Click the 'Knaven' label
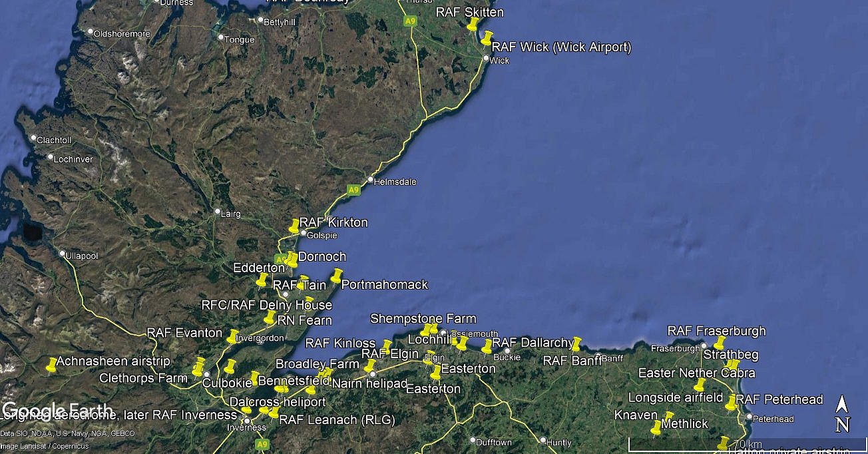This screenshot has width=868, height=454. click(x=636, y=415)
